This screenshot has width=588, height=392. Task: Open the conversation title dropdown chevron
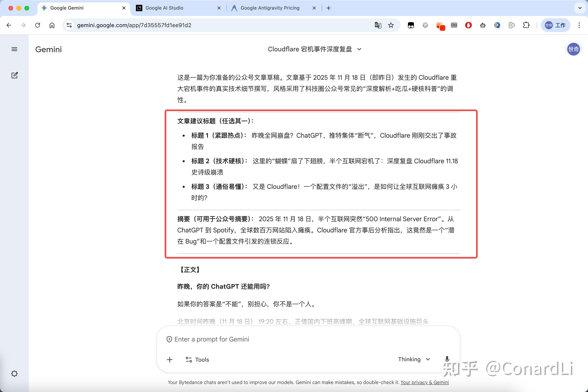point(359,49)
